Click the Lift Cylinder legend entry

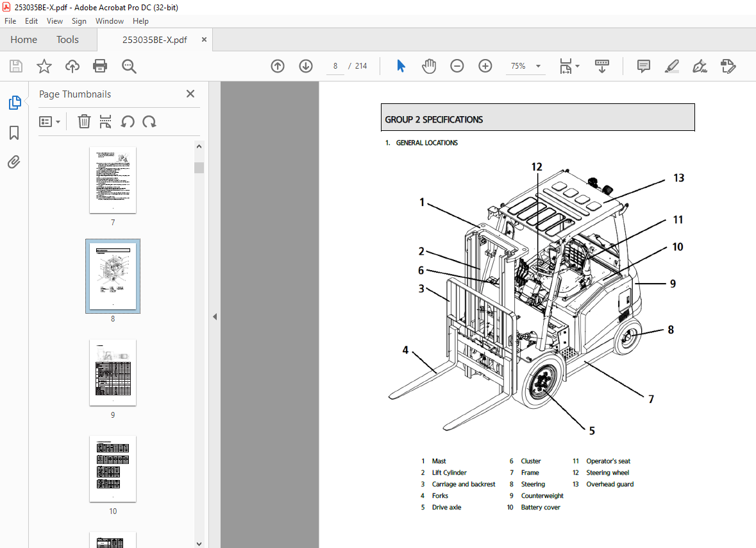pyautogui.click(x=449, y=473)
